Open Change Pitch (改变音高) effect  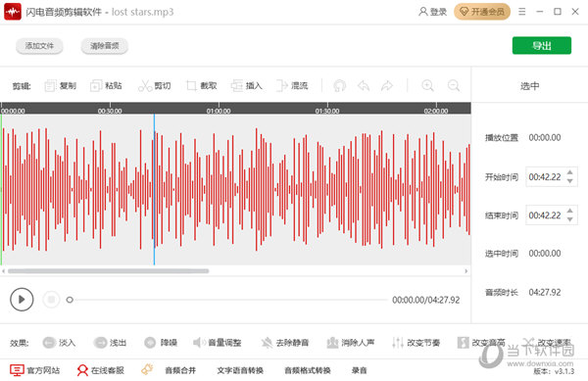[481, 343]
